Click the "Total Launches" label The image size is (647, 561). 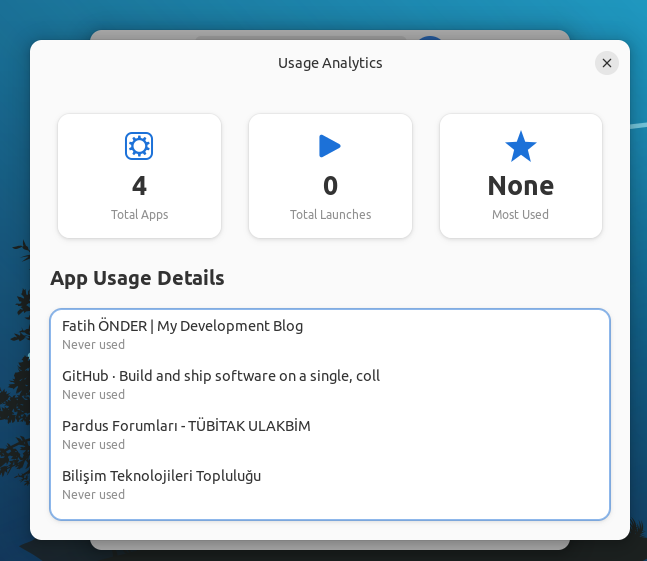(330, 214)
